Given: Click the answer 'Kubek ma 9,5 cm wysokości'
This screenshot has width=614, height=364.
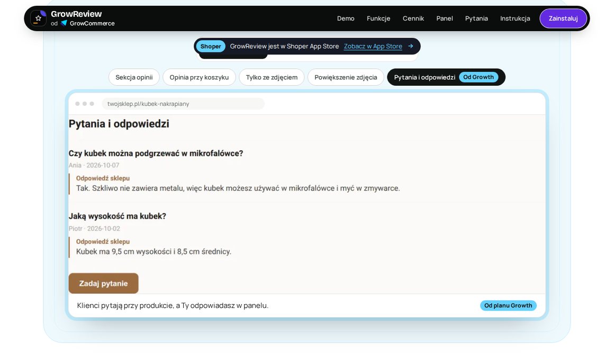Looking at the screenshot, I should click(x=153, y=252).
